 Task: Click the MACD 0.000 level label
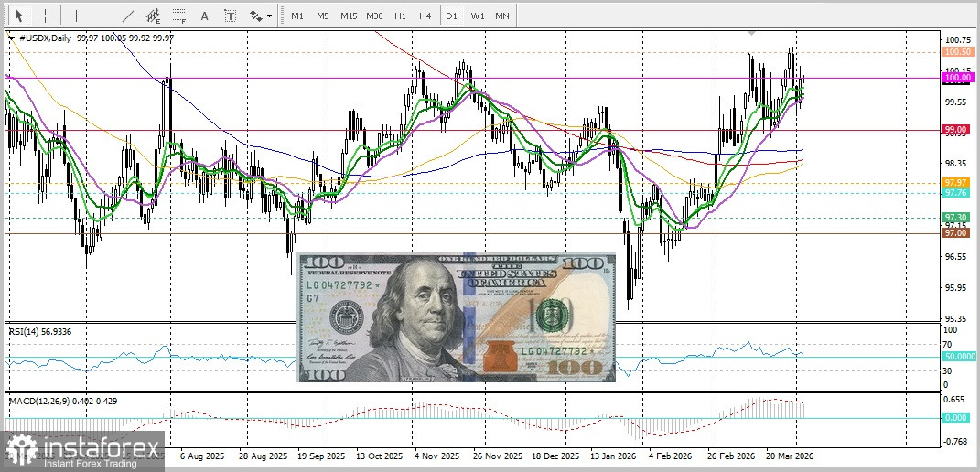click(957, 418)
